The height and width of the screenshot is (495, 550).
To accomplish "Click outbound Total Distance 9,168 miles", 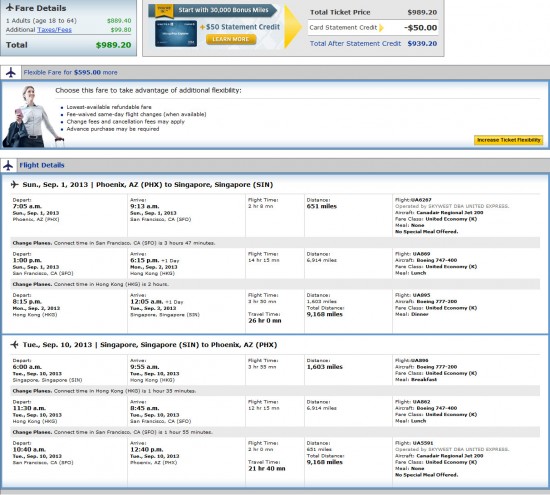I will pyautogui.click(x=325, y=314).
